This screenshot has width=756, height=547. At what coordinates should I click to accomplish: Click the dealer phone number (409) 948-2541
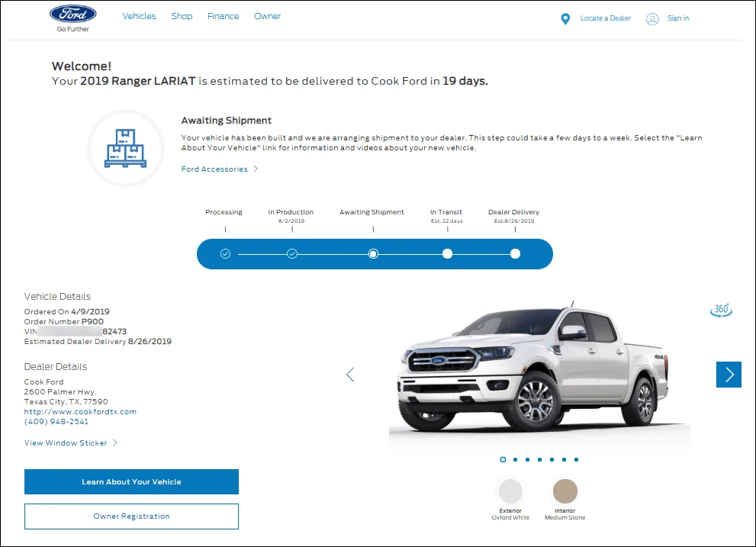coord(56,422)
